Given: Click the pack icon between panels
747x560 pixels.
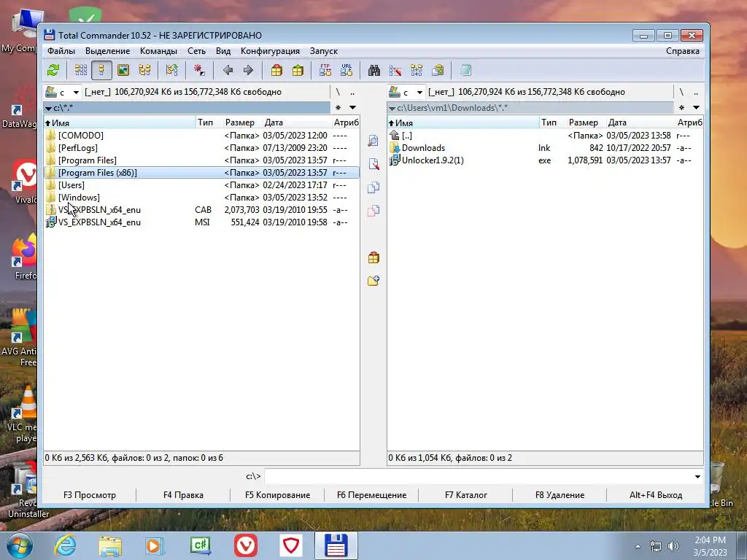Looking at the screenshot, I should [373, 257].
